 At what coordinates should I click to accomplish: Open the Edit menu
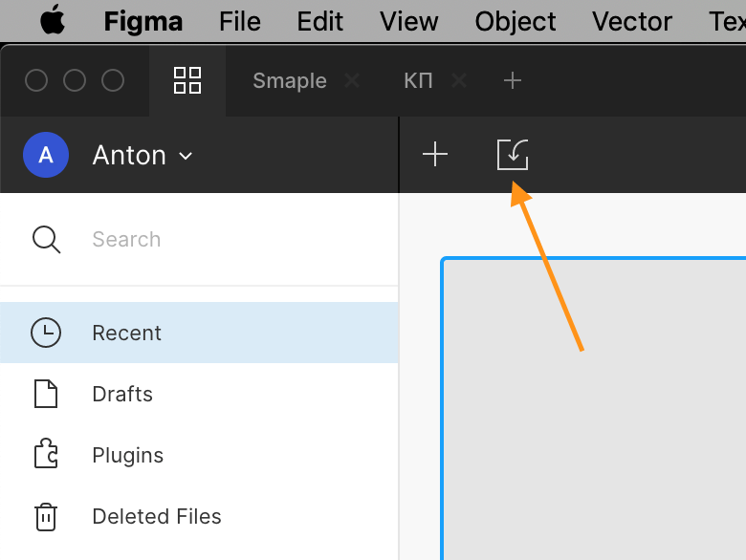pos(319,21)
